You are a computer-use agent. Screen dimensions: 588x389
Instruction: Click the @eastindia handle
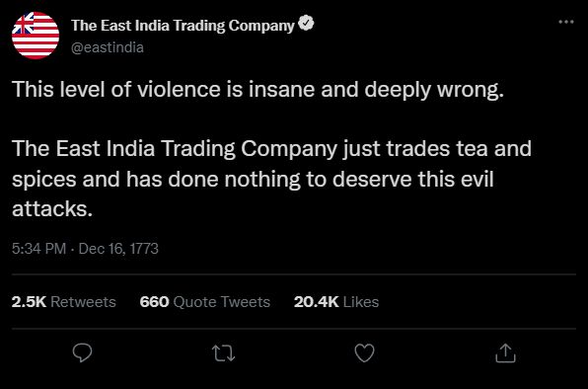click(108, 47)
